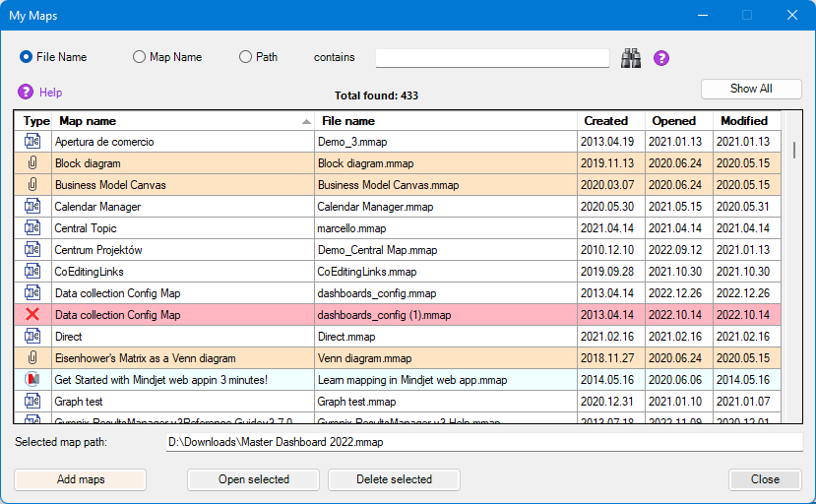Click the purple Help question mark icon

point(26,93)
